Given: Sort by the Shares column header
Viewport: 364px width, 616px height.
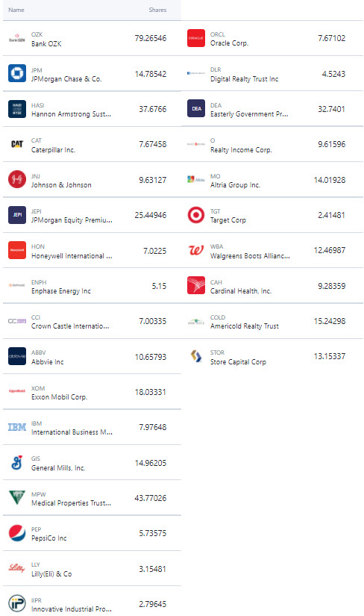Looking at the screenshot, I should 157,10.
